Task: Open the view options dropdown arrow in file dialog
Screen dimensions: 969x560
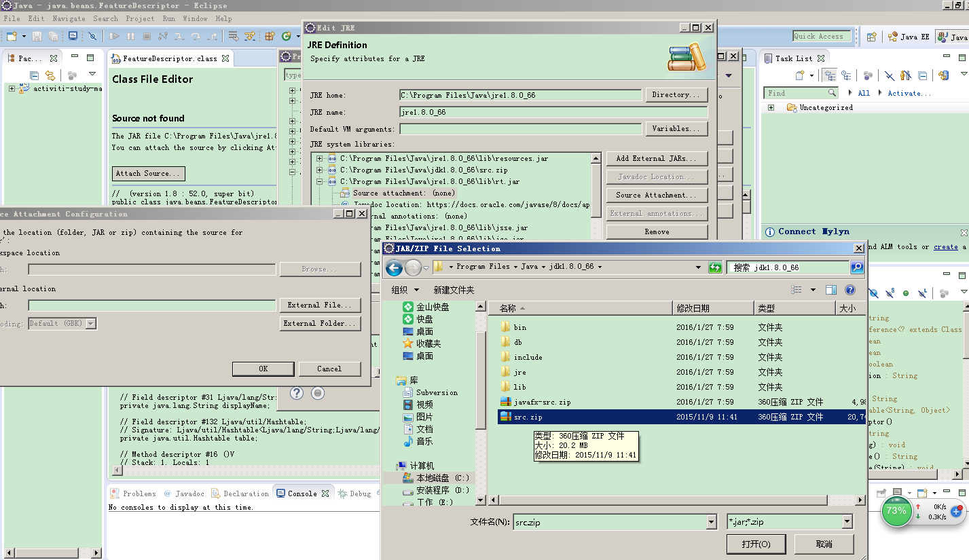Action: [813, 290]
